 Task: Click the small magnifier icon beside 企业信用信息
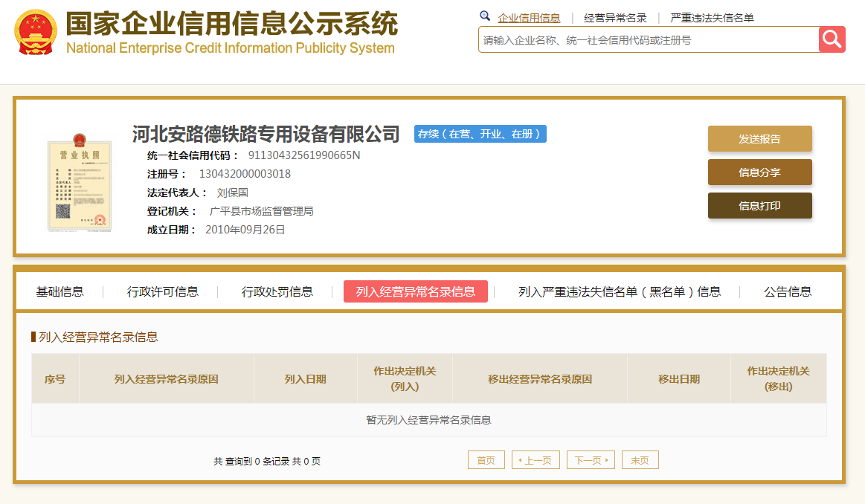pyautogui.click(x=485, y=16)
